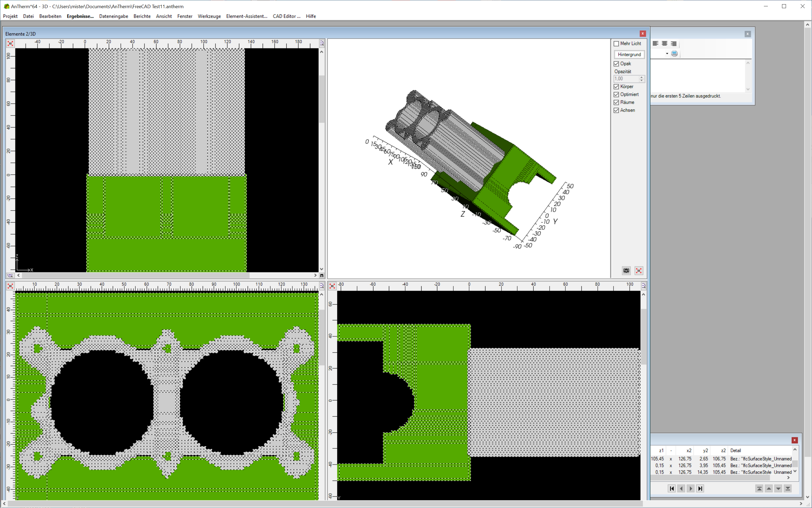
Task: Select center text alignment icon
Action: click(664, 43)
